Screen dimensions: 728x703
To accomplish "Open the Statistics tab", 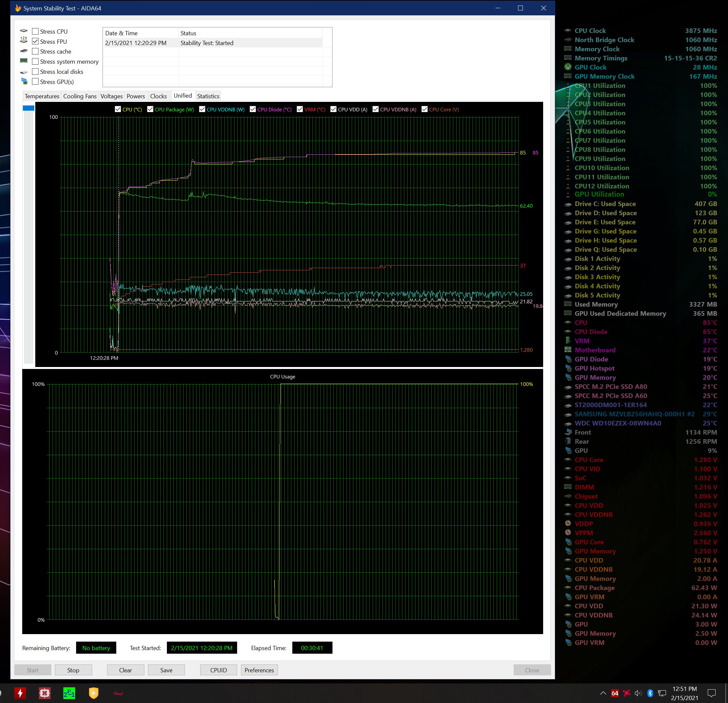I will [x=208, y=96].
